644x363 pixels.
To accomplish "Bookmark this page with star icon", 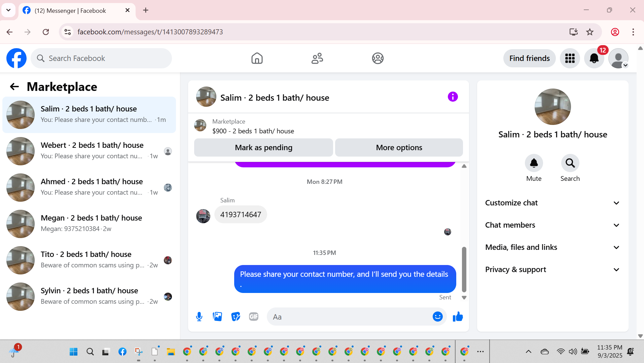I will pyautogui.click(x=590, y=32).
